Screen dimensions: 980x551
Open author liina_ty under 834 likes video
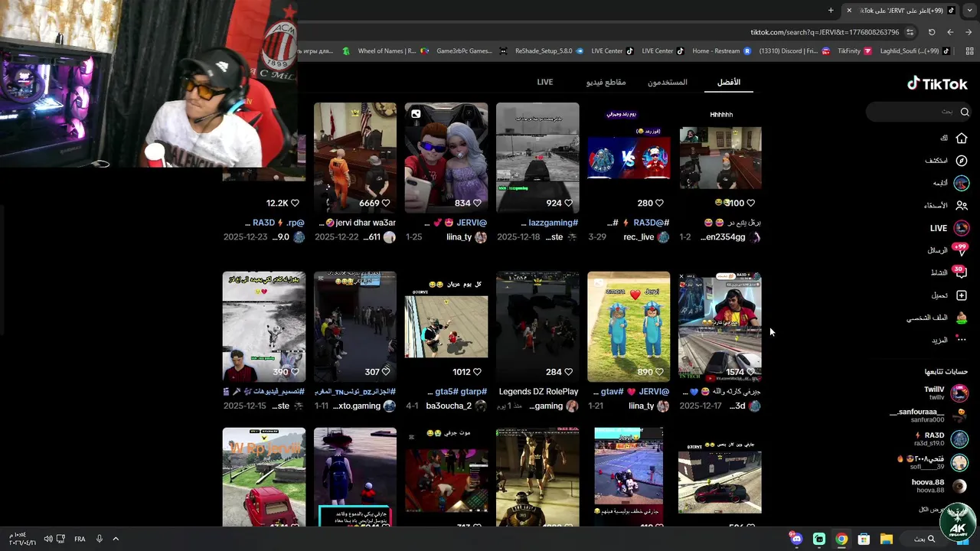click(x=466, y=237)
